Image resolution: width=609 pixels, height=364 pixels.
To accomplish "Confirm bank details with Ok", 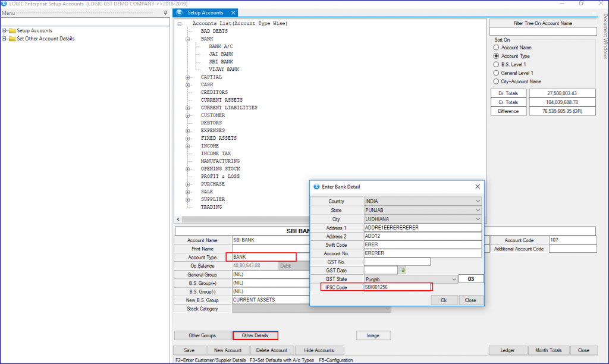I will point(444,300).
